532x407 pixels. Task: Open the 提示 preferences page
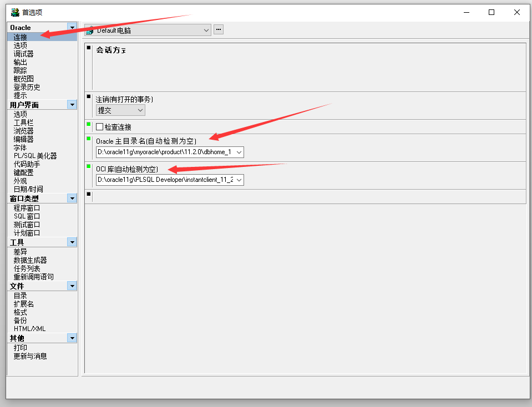click(x=21, y=95)
